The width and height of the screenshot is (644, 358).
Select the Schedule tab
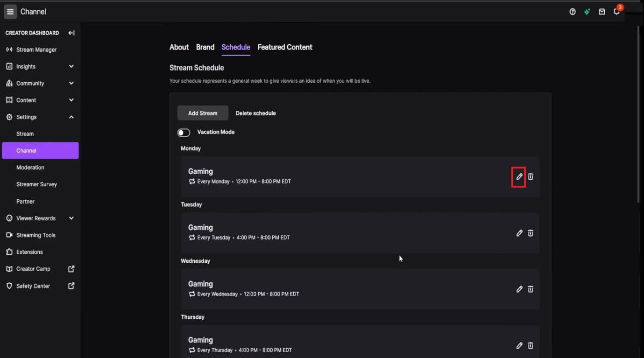pos(236,47)
